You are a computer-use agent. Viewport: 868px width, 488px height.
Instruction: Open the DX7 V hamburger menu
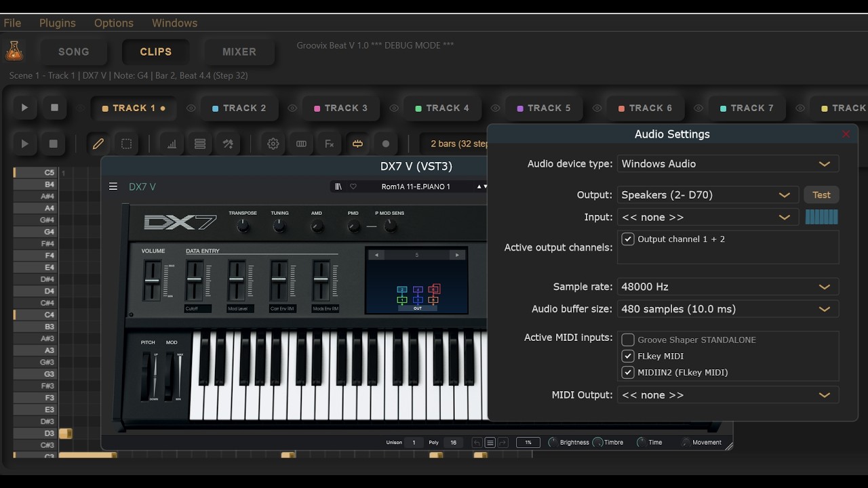click(113, 186)
